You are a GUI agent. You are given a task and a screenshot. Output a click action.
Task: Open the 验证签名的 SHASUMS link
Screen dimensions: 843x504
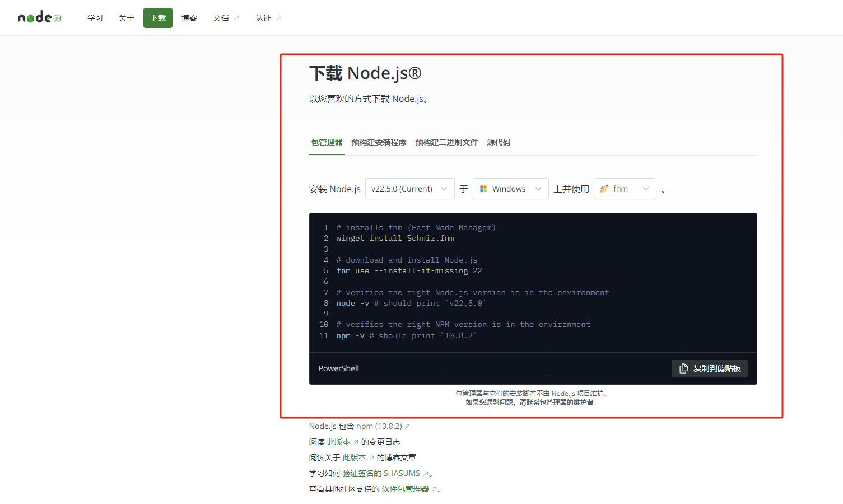click(385, 473)
